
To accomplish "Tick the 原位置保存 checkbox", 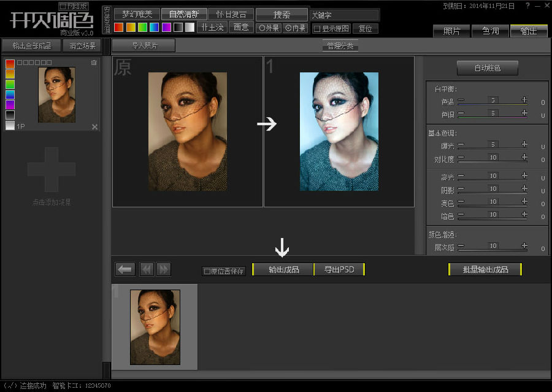I will click(207, 271).
